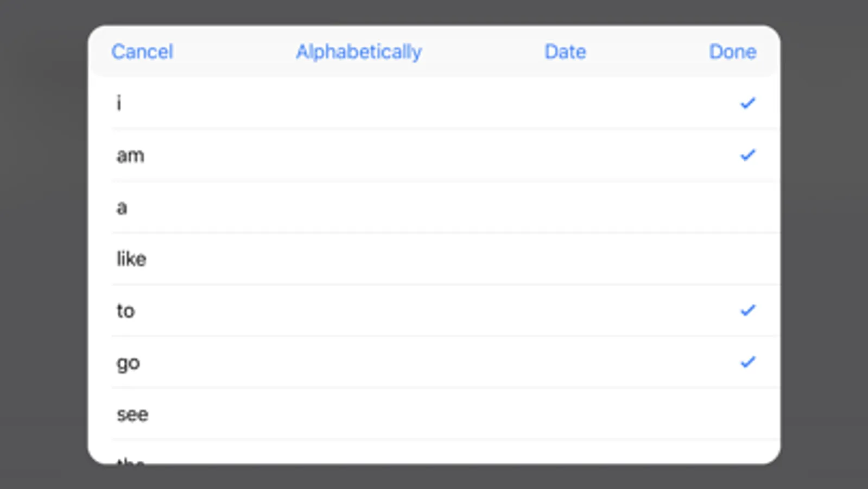Uncheck the checkmark beside "i"
The width and height of the screenshot is (868, 489).
747,103
